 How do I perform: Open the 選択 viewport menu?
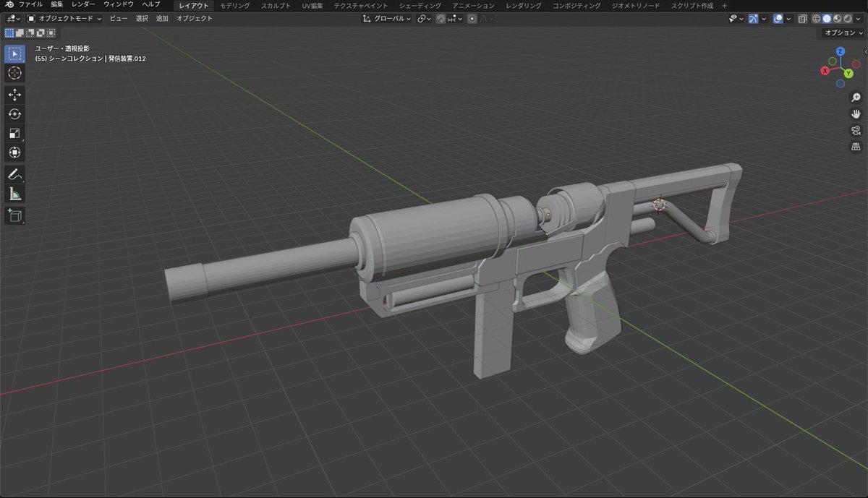point(142,19)
